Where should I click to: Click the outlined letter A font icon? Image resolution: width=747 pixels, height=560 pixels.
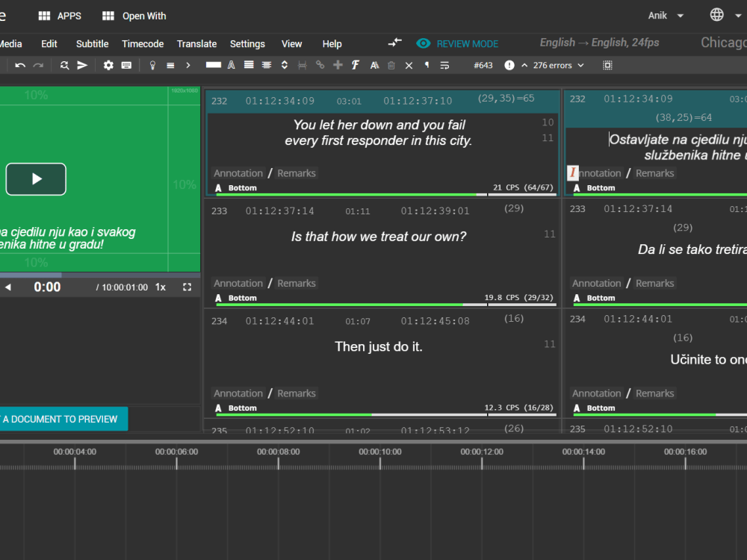tap(231, 65)
